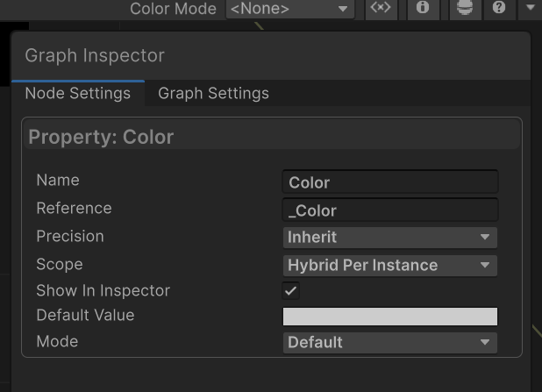Click the Default Value label
The width and height of the screenshot is (542, 392).
[85, 315]
